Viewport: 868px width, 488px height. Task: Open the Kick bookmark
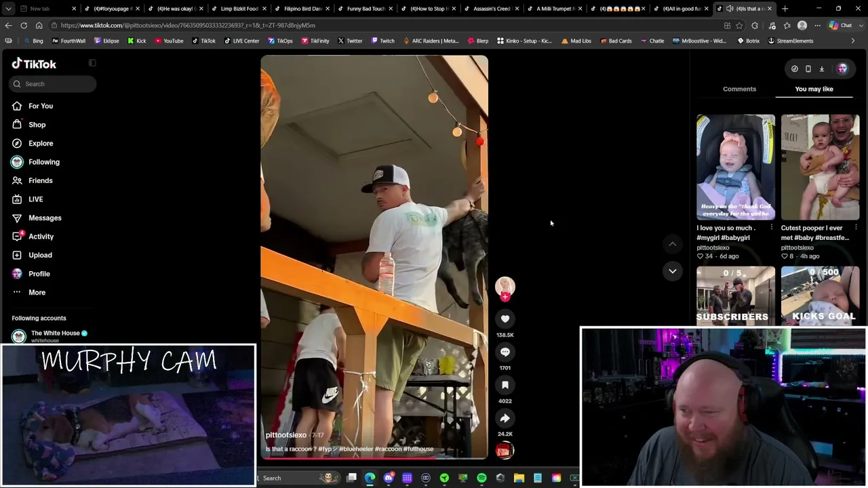click(x=136, y=41)
